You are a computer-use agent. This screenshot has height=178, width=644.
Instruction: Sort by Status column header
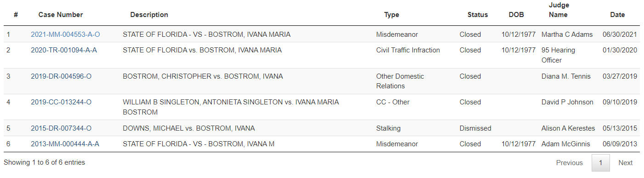click(478, 15)
